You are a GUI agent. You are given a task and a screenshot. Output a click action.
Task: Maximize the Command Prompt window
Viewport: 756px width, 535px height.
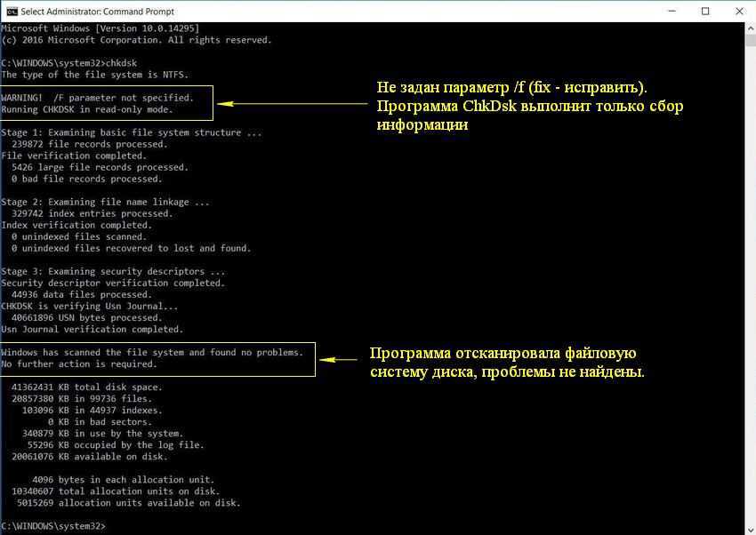click(705, 11)
